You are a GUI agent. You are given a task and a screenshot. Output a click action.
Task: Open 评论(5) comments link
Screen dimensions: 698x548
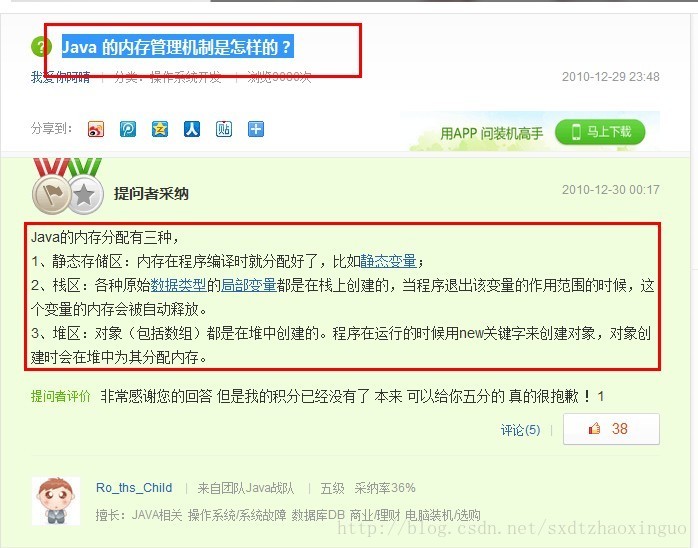pyautogui.click(x=520, y=430)
